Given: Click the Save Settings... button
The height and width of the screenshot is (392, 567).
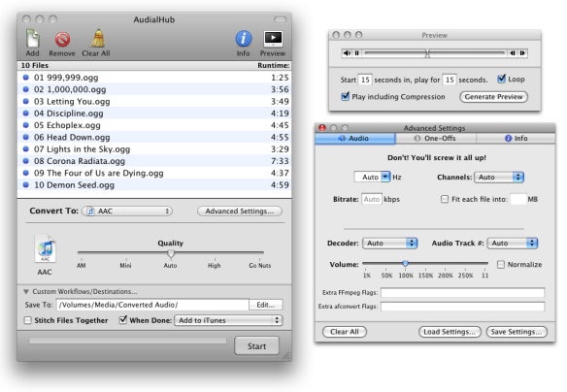Looking at the screenshot, I should point(517,332).
